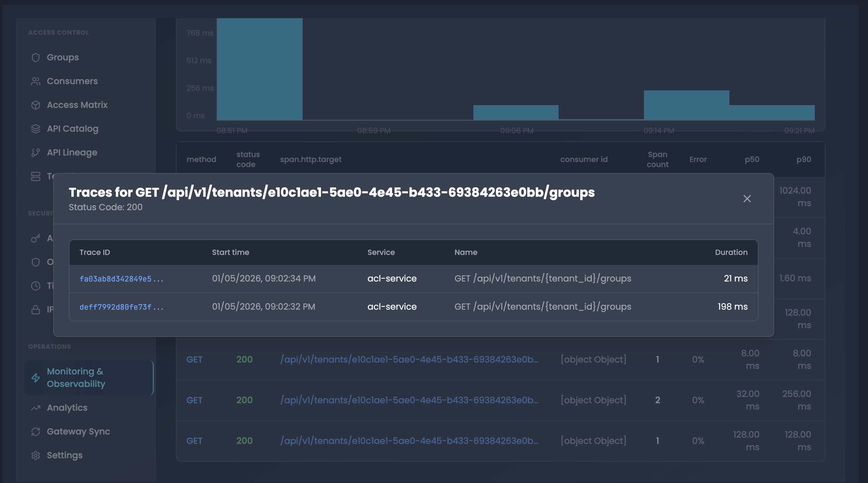The image size is (868, 483).
Task: Select the Start time column header
Action: pos(231,252)
